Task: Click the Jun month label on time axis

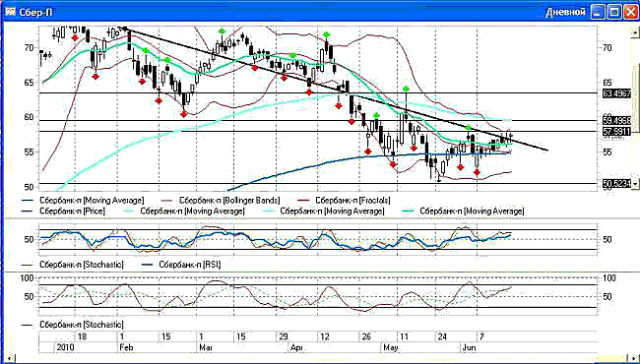Action: [x=469, y=347]
